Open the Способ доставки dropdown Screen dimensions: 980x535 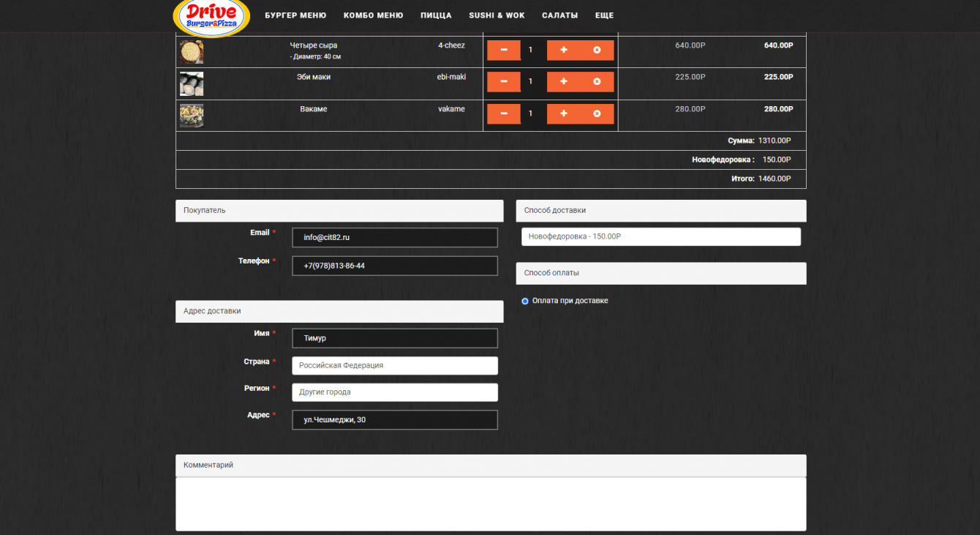(660, 237)
